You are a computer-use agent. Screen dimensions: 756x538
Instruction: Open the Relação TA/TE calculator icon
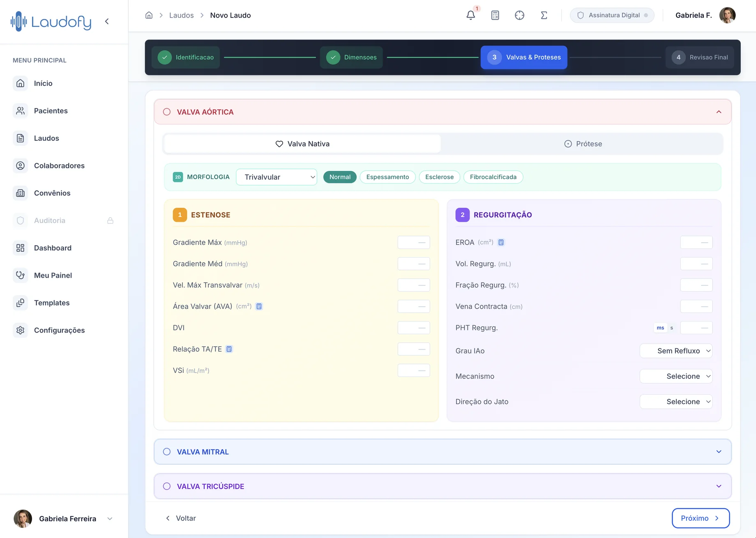[x=229, y=349]
